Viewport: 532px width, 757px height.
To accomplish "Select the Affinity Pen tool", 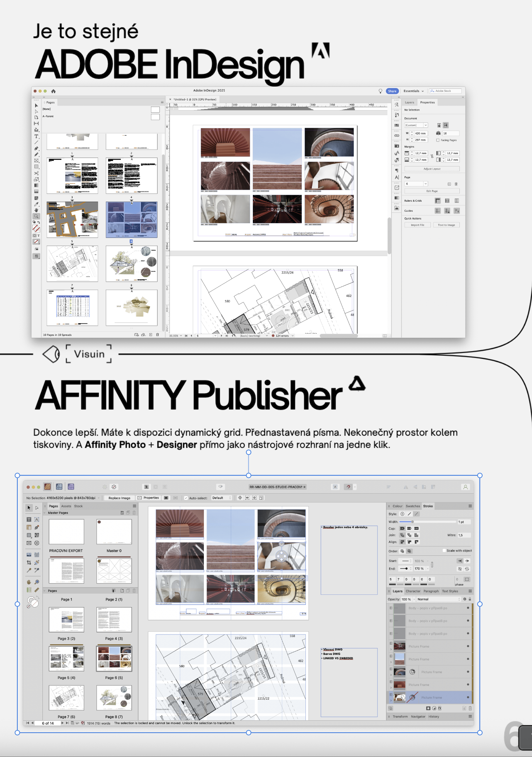I will click(37, 527).
